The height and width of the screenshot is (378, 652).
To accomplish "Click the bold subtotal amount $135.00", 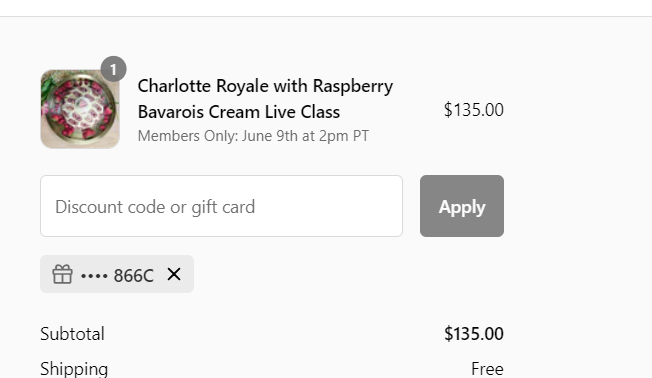I will click(x=474, y=334).
